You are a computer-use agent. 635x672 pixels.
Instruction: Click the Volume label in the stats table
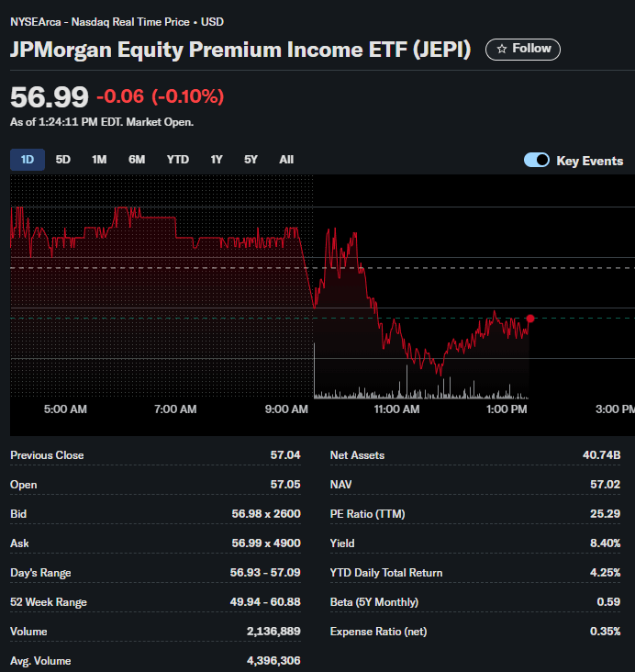(28, 632)
